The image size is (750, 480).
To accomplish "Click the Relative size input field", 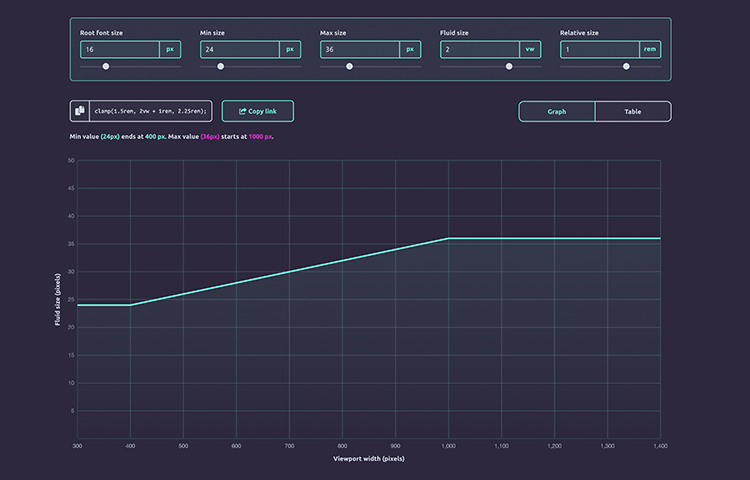I will (600, 49).
